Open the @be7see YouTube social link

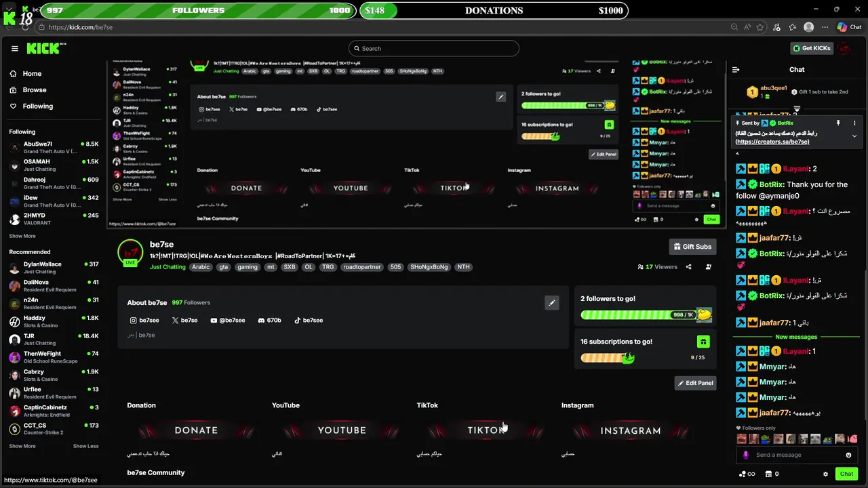pyautogui.click(x=228, y=320)
